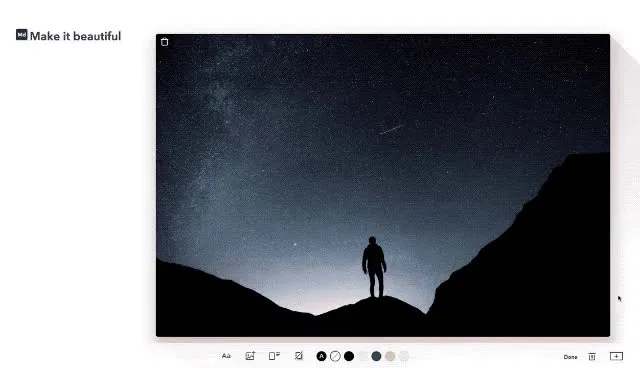
Task: Click the crossed-out image icon
Action: click(299, 356)
